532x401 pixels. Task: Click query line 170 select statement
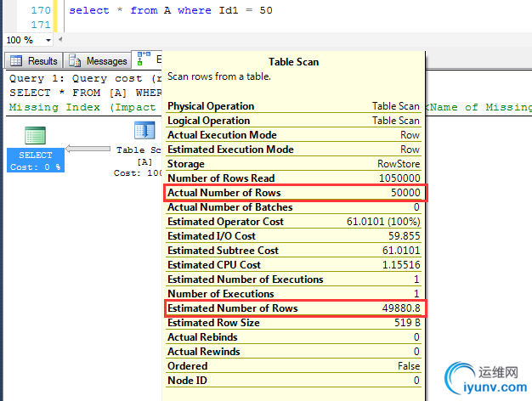(x=171, y=10)
